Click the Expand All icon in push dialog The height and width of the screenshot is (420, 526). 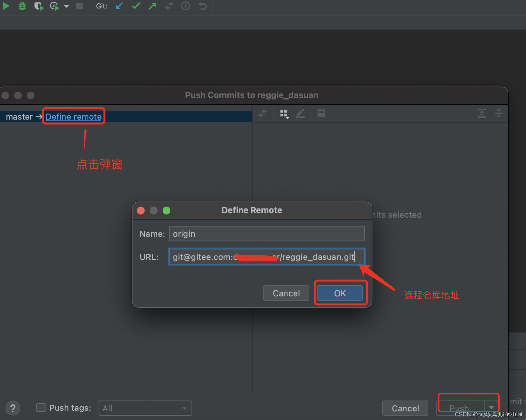click(482, 113)
